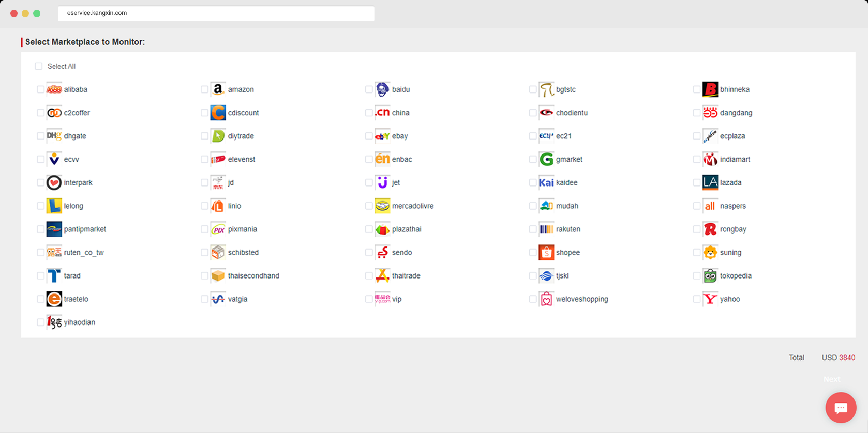Click the alibaba marketplace logo

tap(54, 89)
